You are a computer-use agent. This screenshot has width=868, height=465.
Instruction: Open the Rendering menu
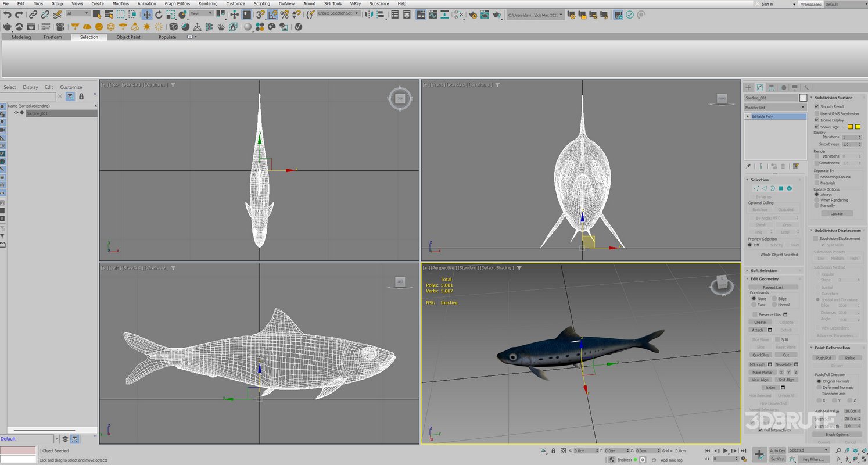pyautogui.click(x=207, y=3)
